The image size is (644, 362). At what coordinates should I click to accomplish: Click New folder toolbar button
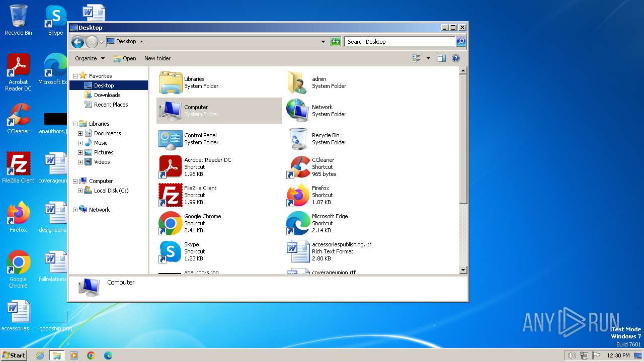157,58
